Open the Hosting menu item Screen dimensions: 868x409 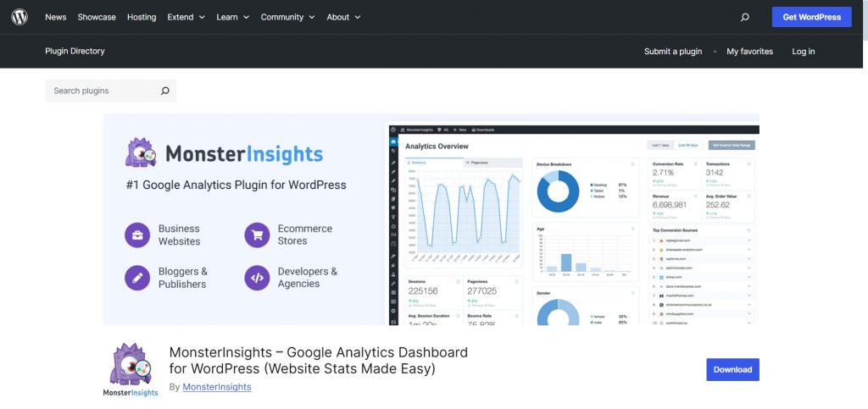click(x=142, y=17)
